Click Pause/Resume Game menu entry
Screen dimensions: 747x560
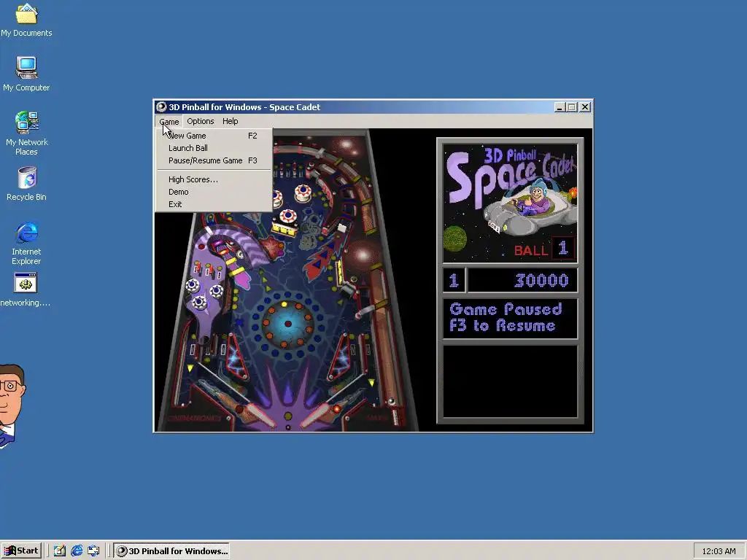[213, 160]
